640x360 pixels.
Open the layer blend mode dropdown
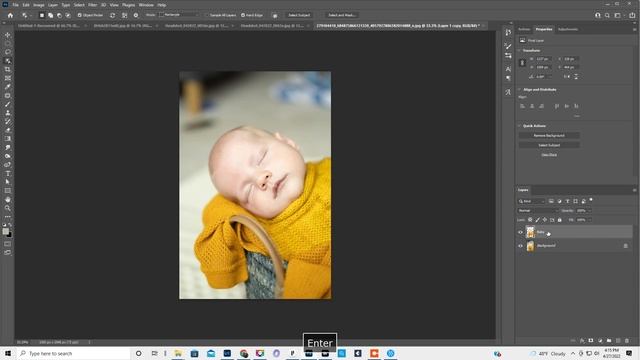538,211
